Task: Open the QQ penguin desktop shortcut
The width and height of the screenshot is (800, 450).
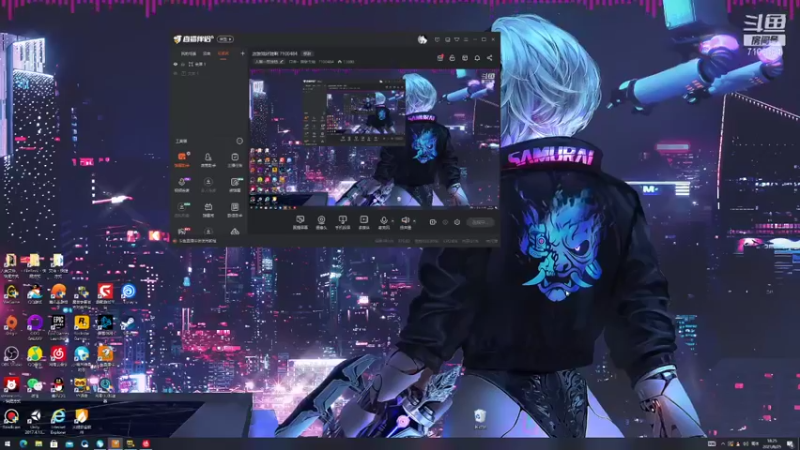Action: (58, 386)
